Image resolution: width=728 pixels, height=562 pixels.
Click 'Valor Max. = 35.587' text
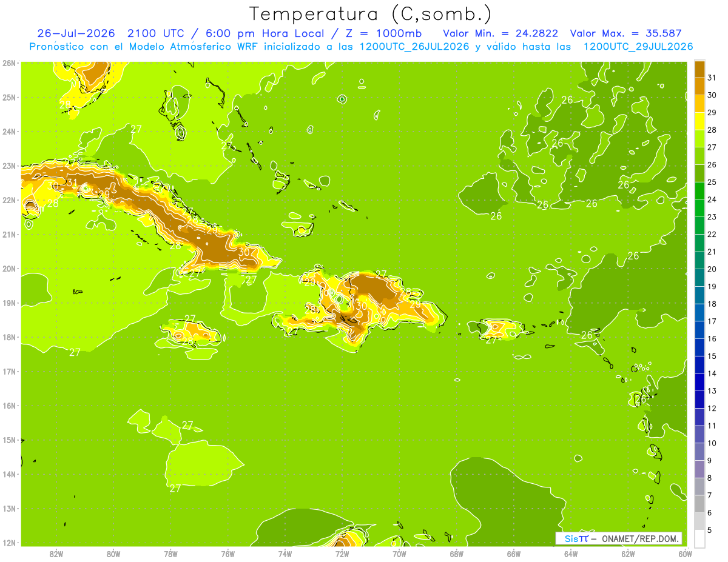coord(626,33)
